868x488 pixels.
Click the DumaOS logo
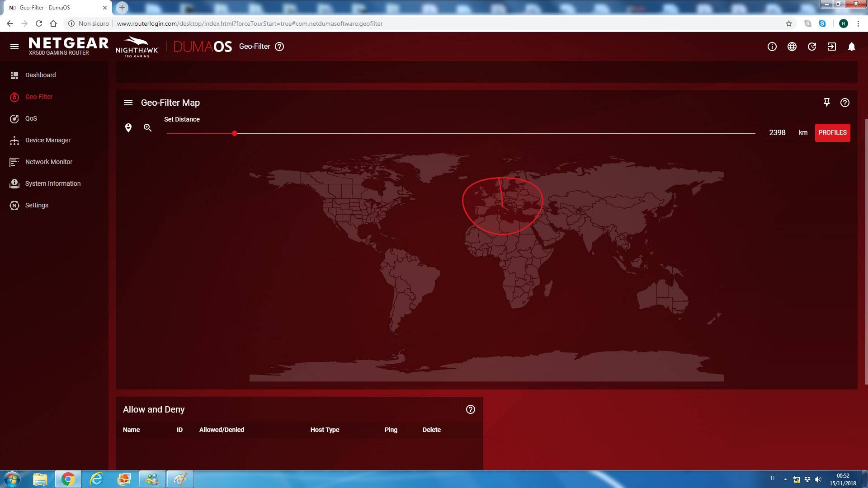click(203, 47)
